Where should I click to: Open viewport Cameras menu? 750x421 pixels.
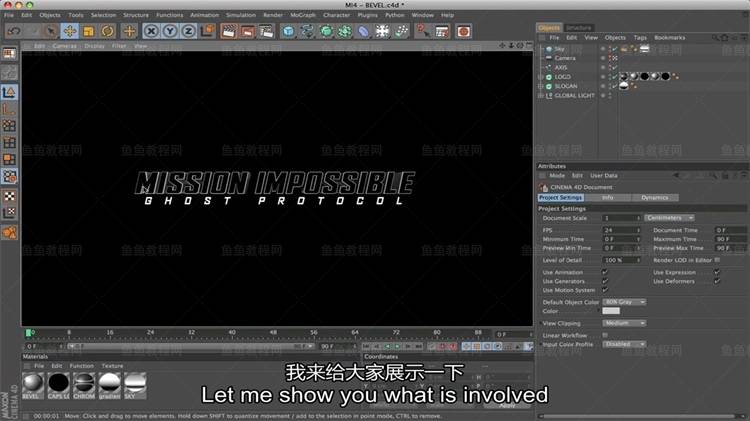click(65, 46)
